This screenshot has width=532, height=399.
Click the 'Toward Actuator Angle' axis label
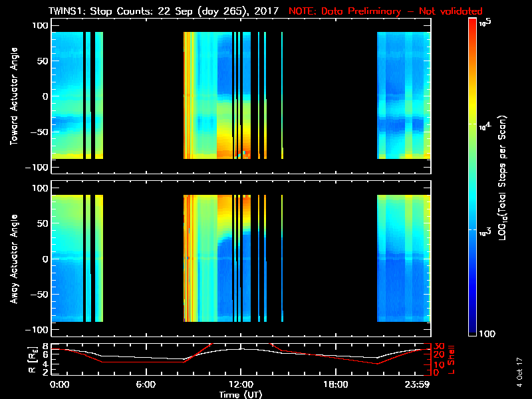coord(13,96)
